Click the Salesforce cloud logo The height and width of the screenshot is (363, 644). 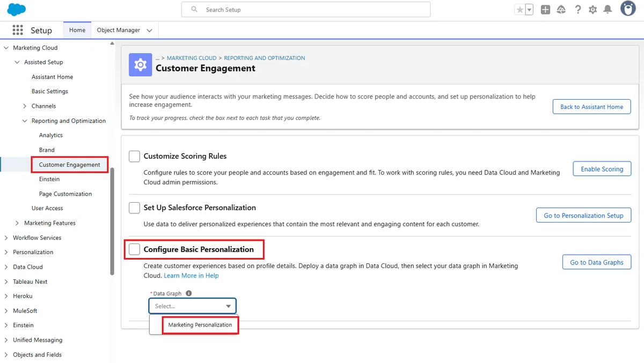tap(17, 9)
